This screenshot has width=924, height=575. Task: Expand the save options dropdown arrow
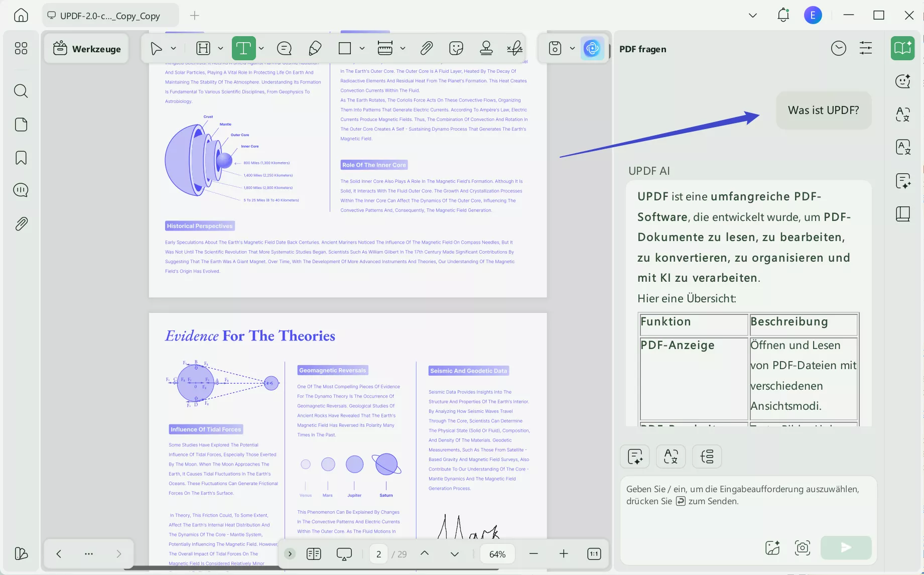click(572, 48)
